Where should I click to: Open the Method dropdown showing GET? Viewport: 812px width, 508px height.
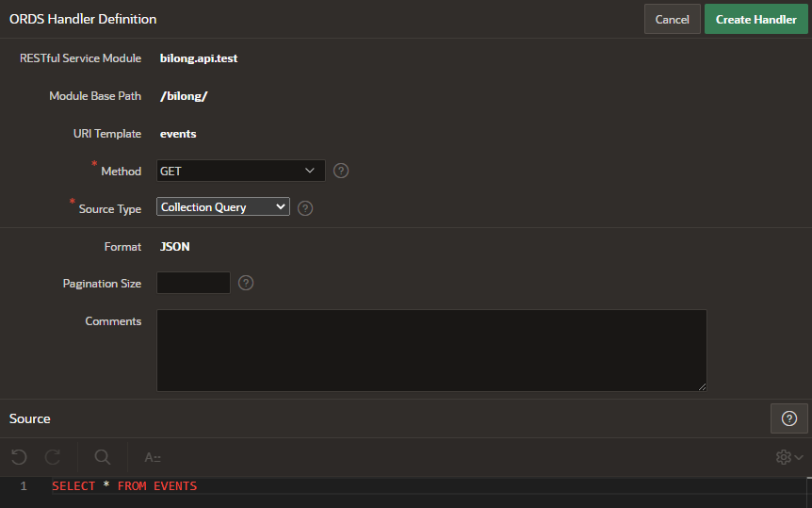coord(241,171)
